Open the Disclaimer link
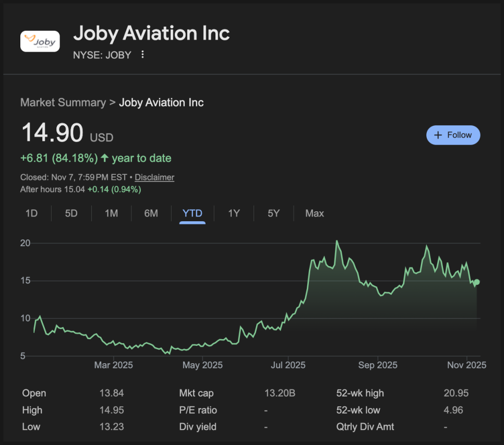The image size is (504, 445). tap(154, 177)
